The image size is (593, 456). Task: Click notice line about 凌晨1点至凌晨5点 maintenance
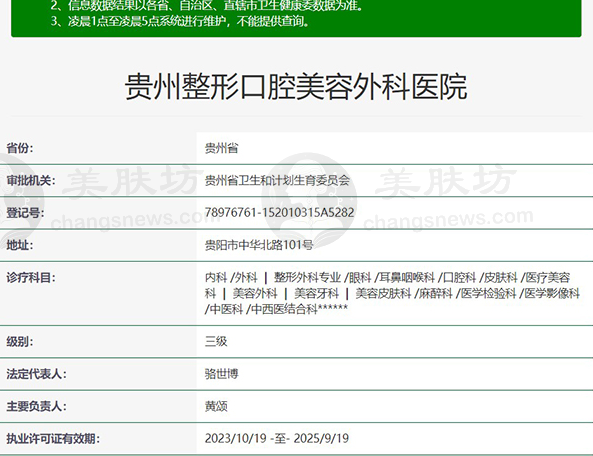[180, 21]
